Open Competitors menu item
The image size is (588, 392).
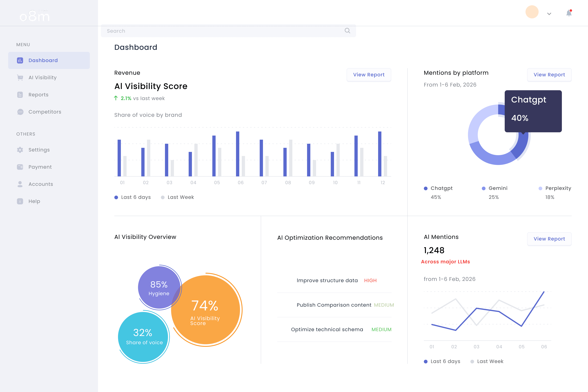45,112
